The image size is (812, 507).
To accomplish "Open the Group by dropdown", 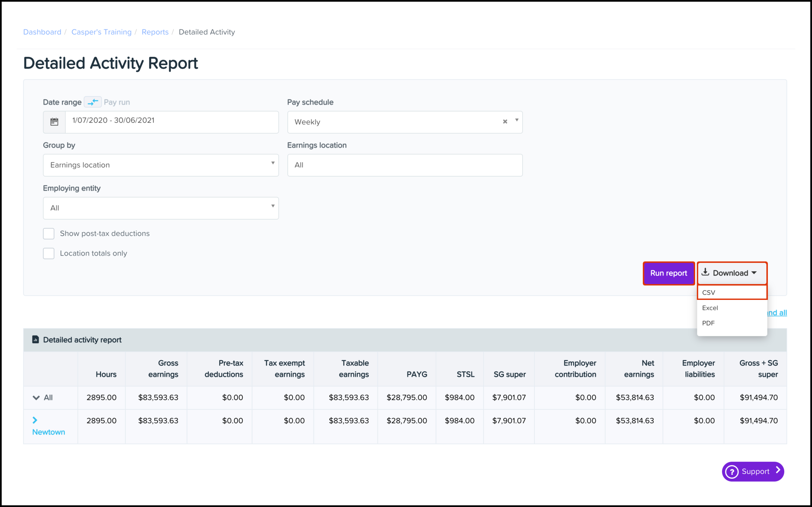I will (161, 165).
